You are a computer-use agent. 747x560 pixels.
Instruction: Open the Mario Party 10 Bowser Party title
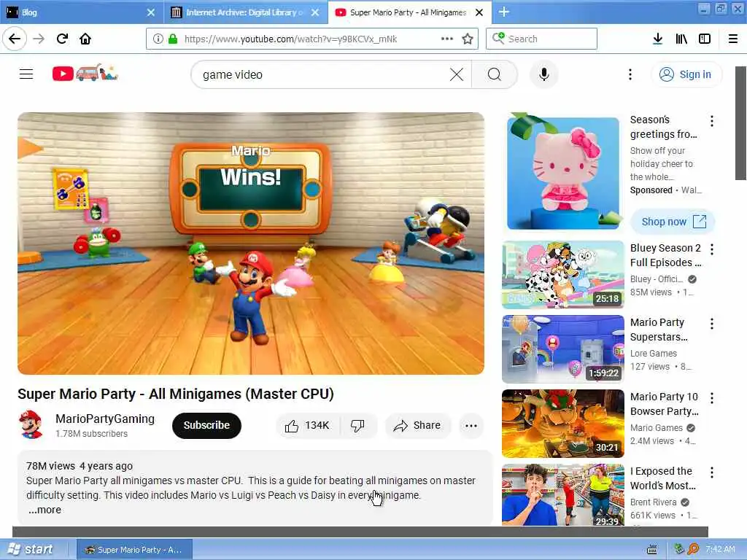pos(664,404)
